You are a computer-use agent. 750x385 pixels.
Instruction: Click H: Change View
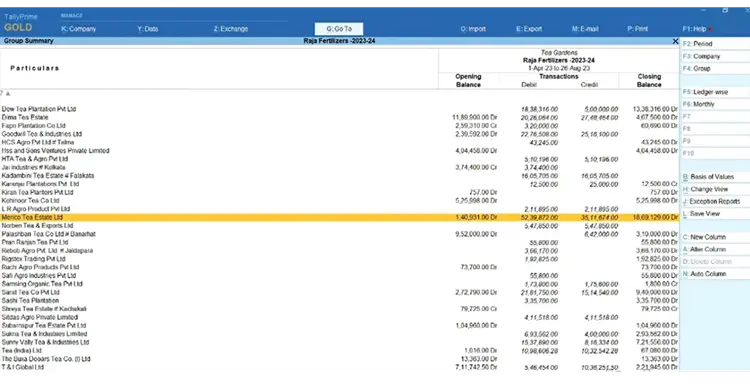(715, 189)
